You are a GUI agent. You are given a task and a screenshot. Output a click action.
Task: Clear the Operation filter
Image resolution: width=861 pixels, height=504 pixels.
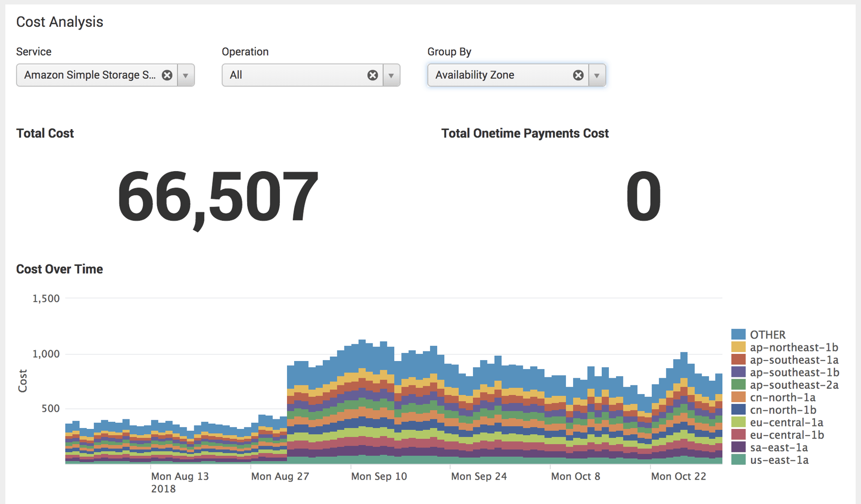(373, 75)
